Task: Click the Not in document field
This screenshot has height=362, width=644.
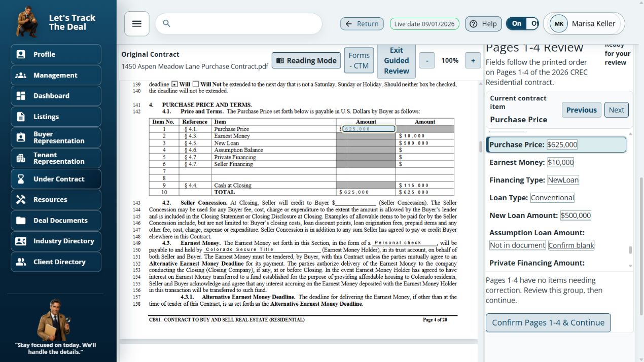Action: [517, 245]
